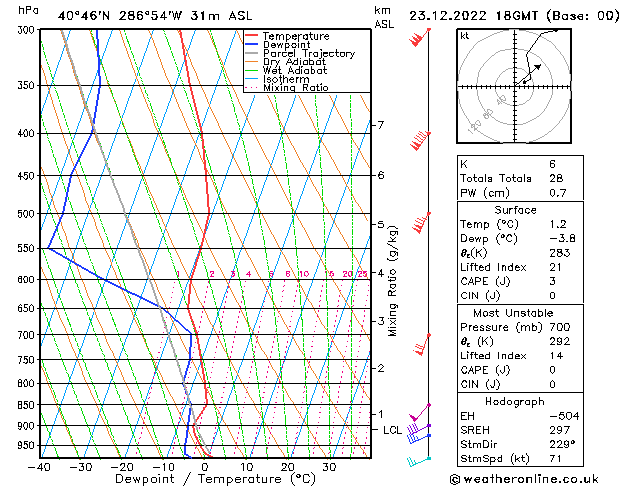This screenshot has height=486, width=629.
Task: Click the Most Unstable Lifted Index value 14
Action: (x=556, y=356)
